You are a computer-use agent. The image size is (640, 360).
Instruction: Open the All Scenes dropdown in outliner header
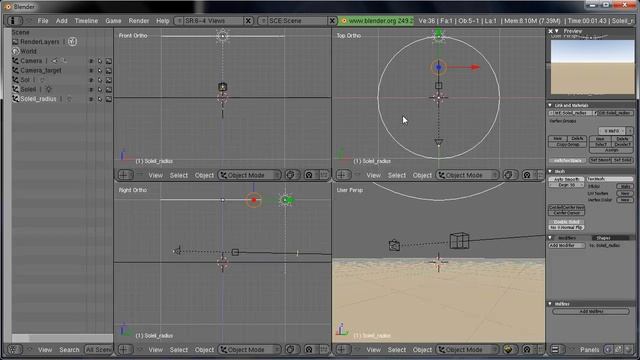(98, 349)
